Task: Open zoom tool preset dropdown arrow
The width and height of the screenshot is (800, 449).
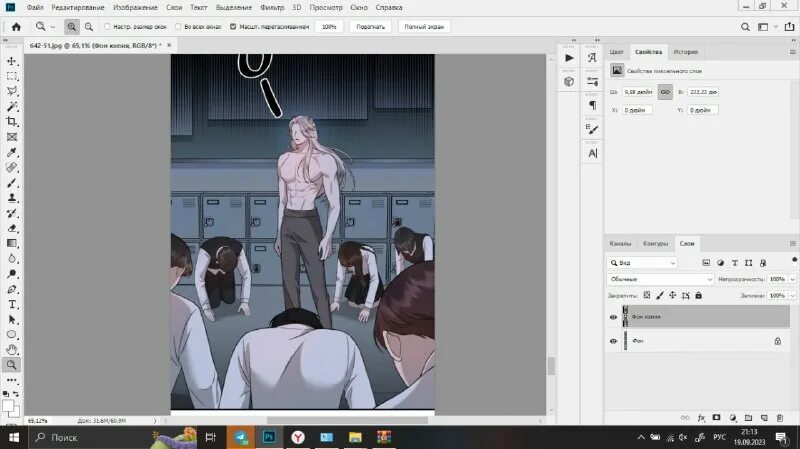Action: point(53,27)
